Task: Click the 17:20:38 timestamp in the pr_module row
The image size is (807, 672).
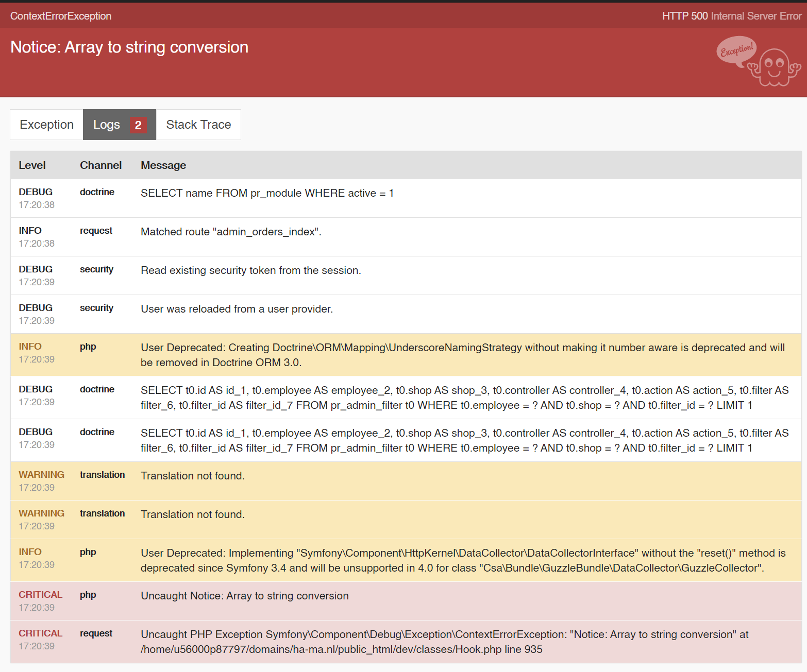Action: (37, 205)
